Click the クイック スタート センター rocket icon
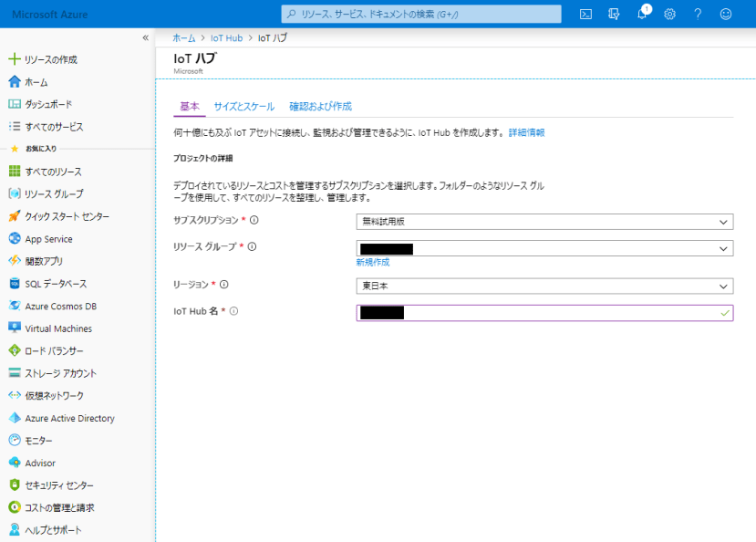This screenshot has height=542, width=756. click(x=15, y=216)
